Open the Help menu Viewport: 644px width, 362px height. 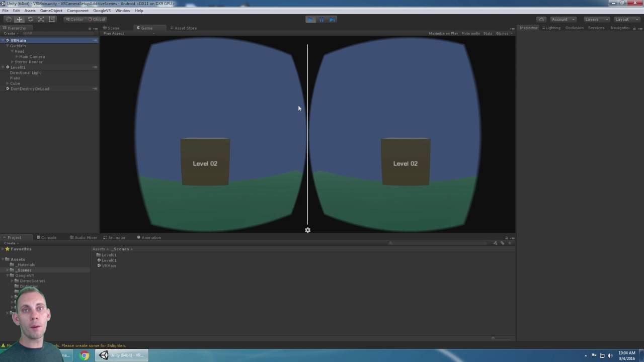(x=139, y=11)
